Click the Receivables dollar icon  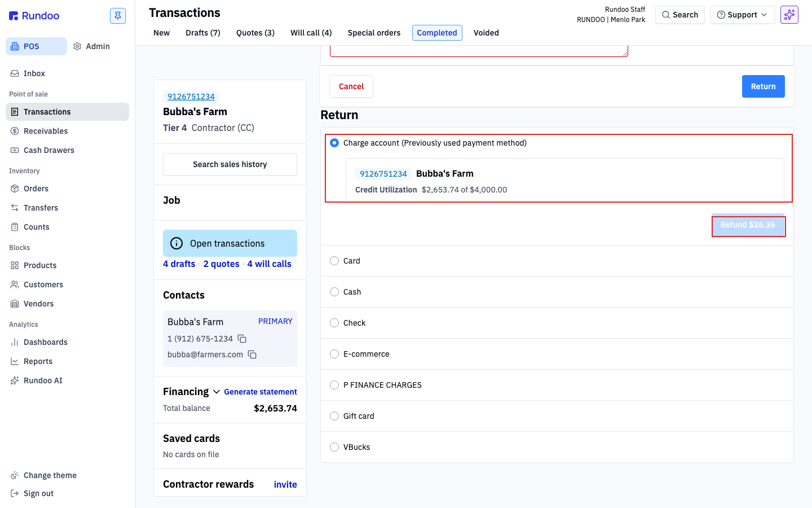[x=15, y=131]
